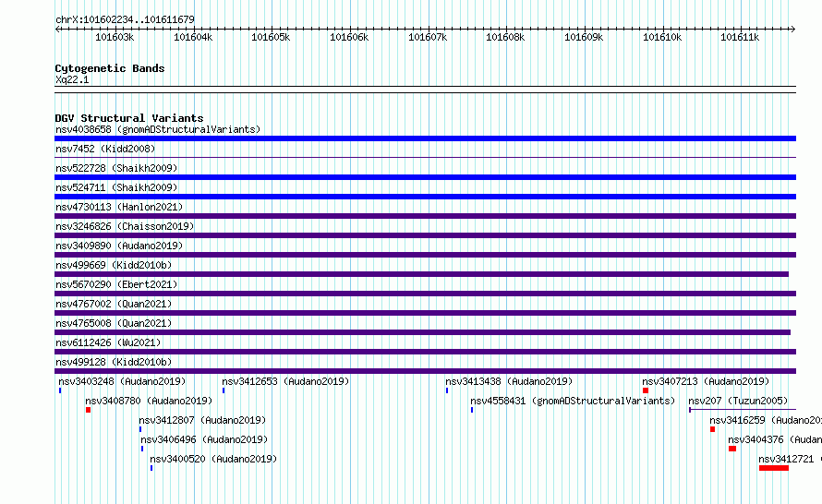Click the blue marker under nsv3403248
Image resolution: width=822 pixels, height=504 pixels.
click(x=60, y=390)
